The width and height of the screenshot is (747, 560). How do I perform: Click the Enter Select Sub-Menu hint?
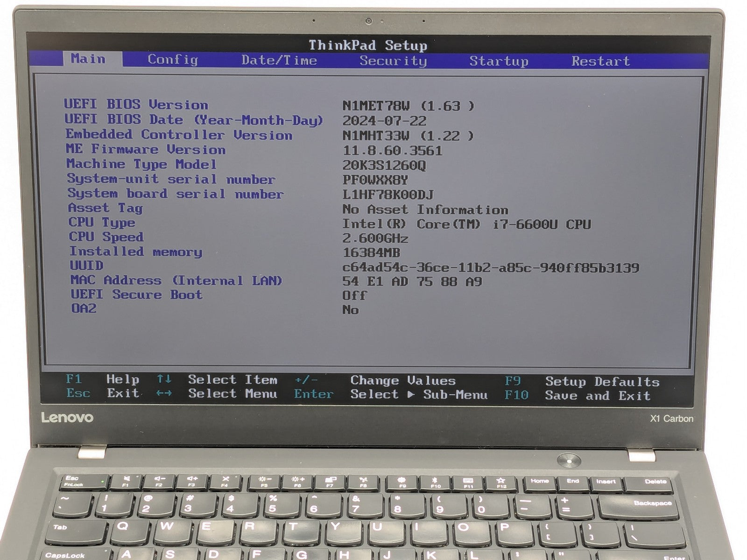(x=391, y=394)
